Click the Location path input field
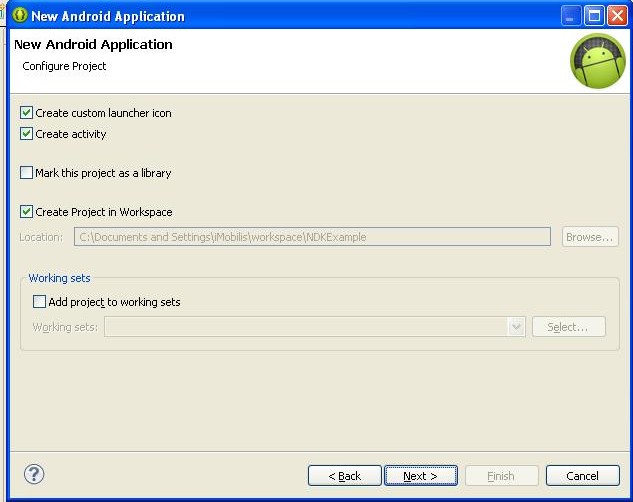This screenshot has height=502, width=633. [312, 236]
